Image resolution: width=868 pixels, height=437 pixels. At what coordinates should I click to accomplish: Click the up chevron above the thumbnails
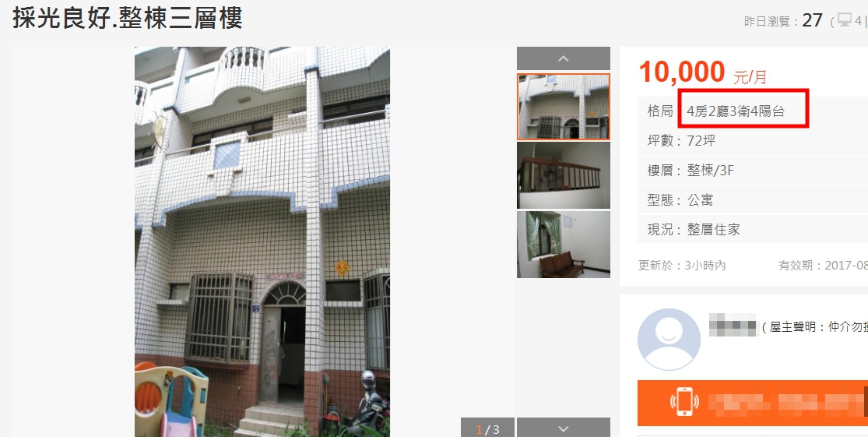point(564,58)
